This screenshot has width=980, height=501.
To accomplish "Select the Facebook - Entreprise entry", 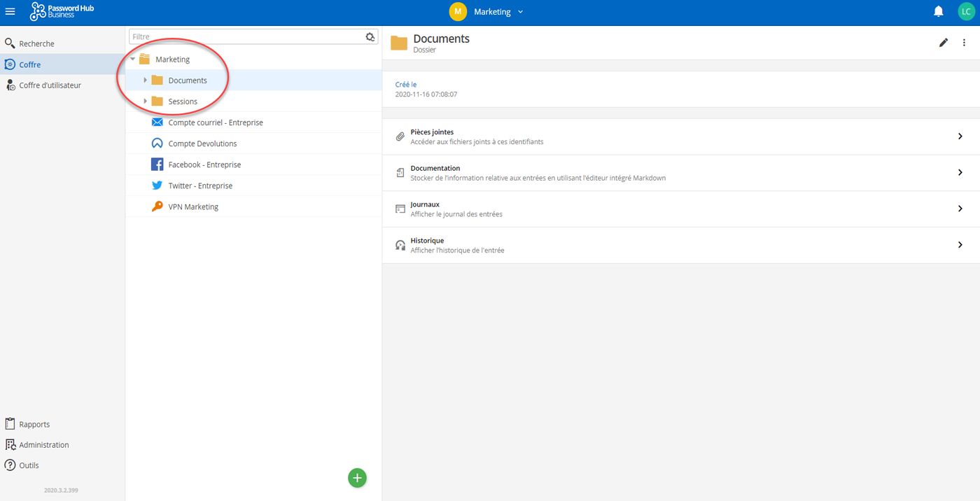I will click(x=204, y=164).
